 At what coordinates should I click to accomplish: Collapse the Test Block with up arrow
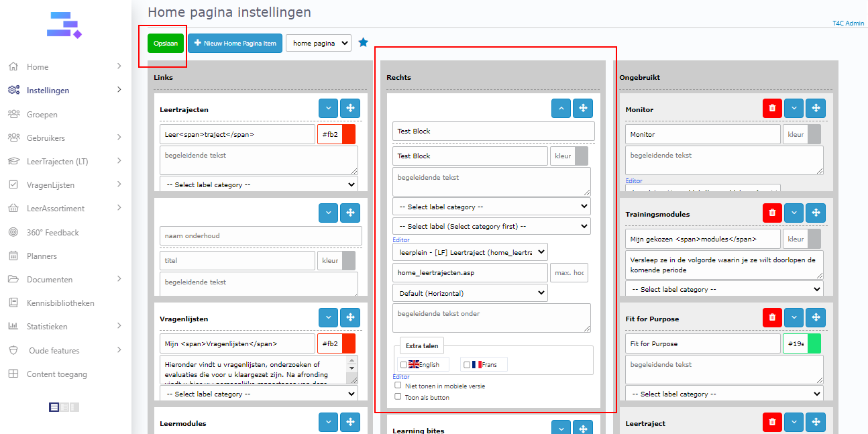point(561,108)
